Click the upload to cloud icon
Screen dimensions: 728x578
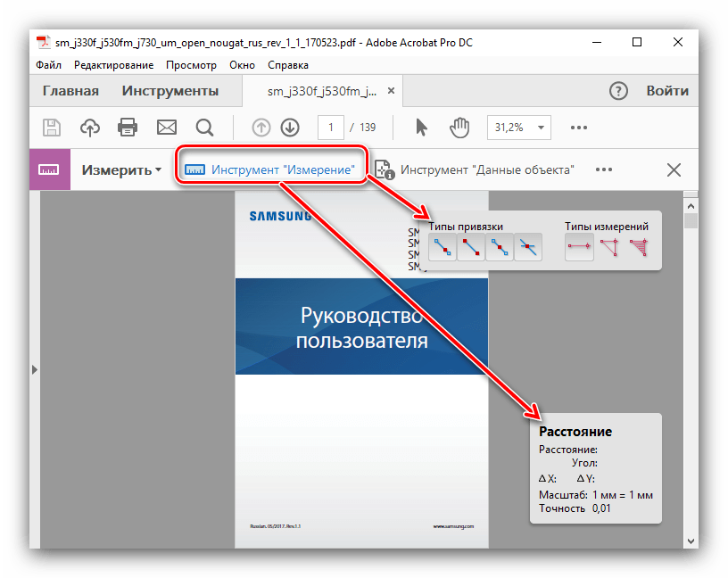90,128
